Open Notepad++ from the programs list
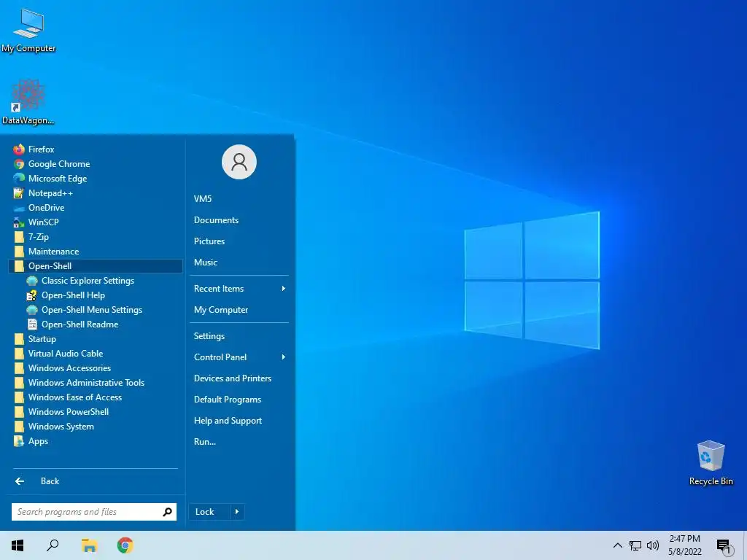This screenshot has height=560, width=747. (x=96, y=193)
